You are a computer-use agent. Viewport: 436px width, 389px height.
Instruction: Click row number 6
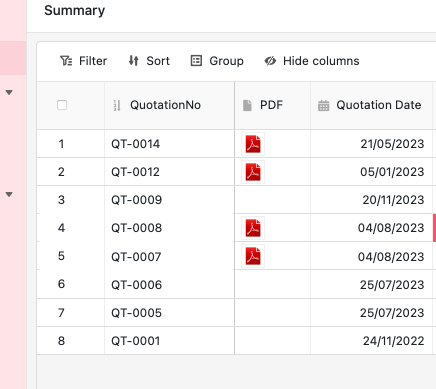tap(61, 284)
